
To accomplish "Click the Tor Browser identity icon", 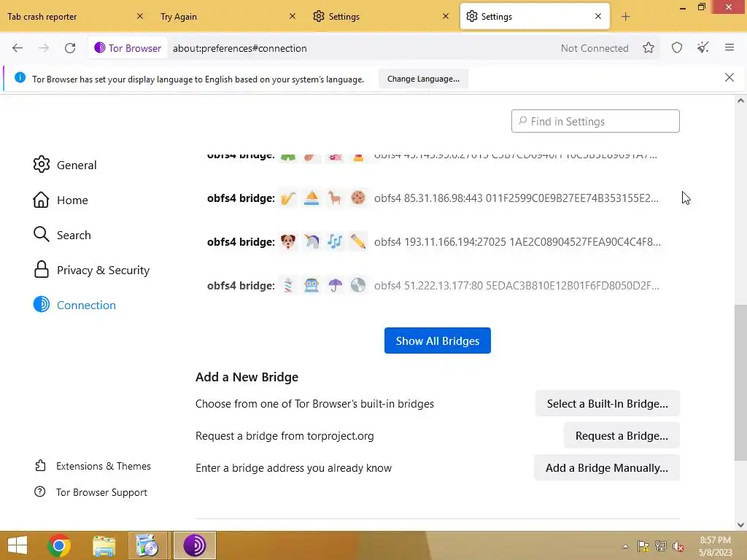I will point(128,48).
